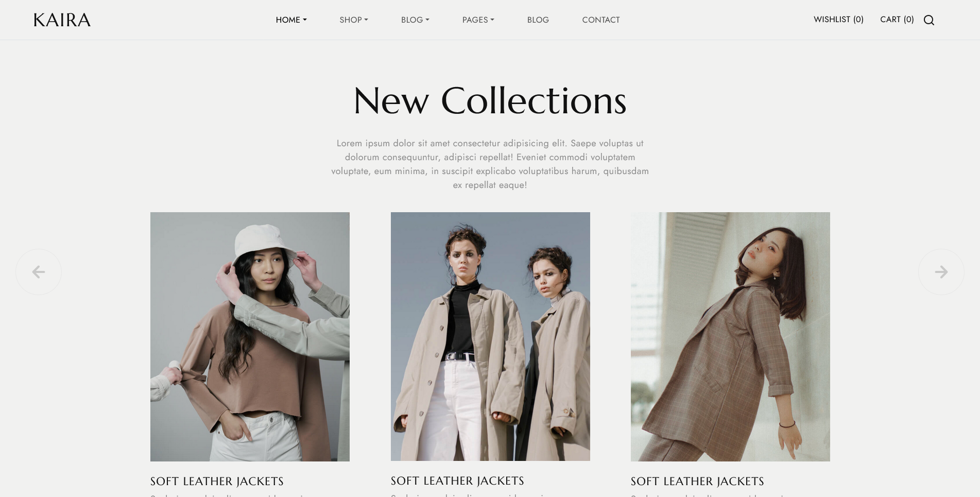Open the two trench coat models photo

pos(490,336)
